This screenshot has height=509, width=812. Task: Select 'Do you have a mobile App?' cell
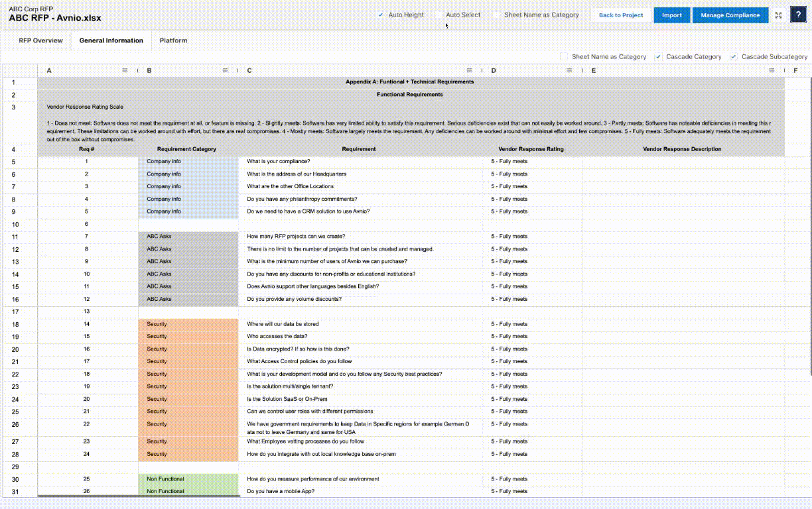[x=360, y=491]
